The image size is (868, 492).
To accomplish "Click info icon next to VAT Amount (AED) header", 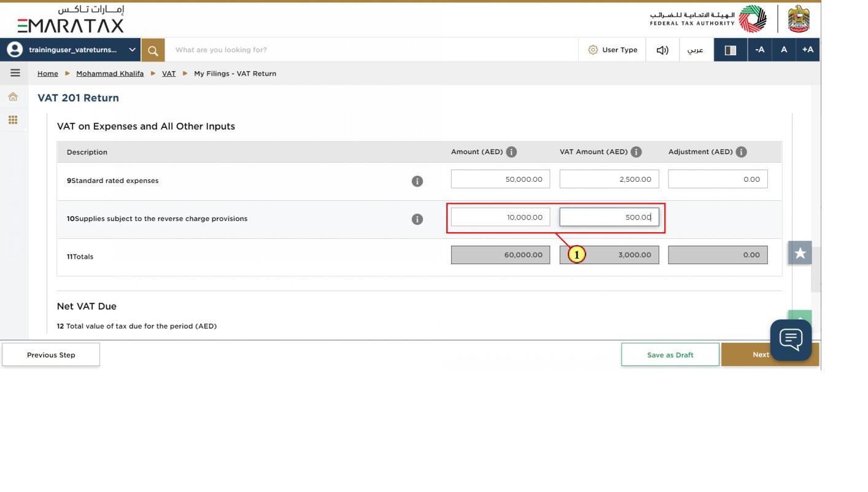I will [636, 152].
